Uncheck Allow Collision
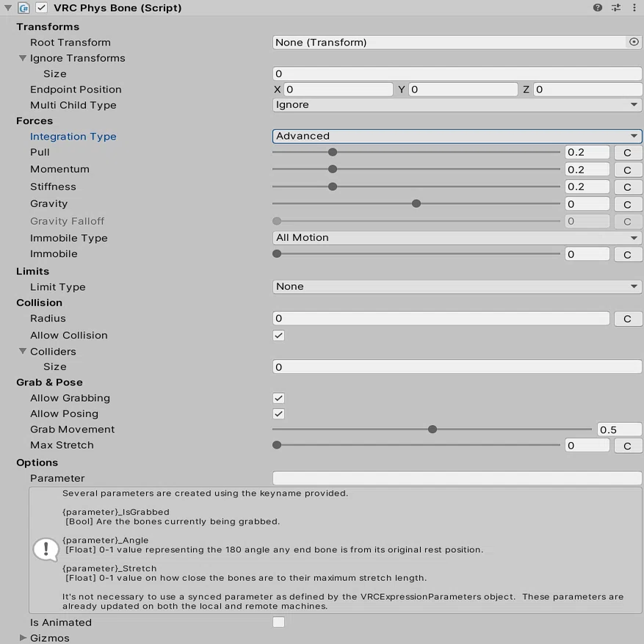644x644 pixels. [x=278, y=336]
